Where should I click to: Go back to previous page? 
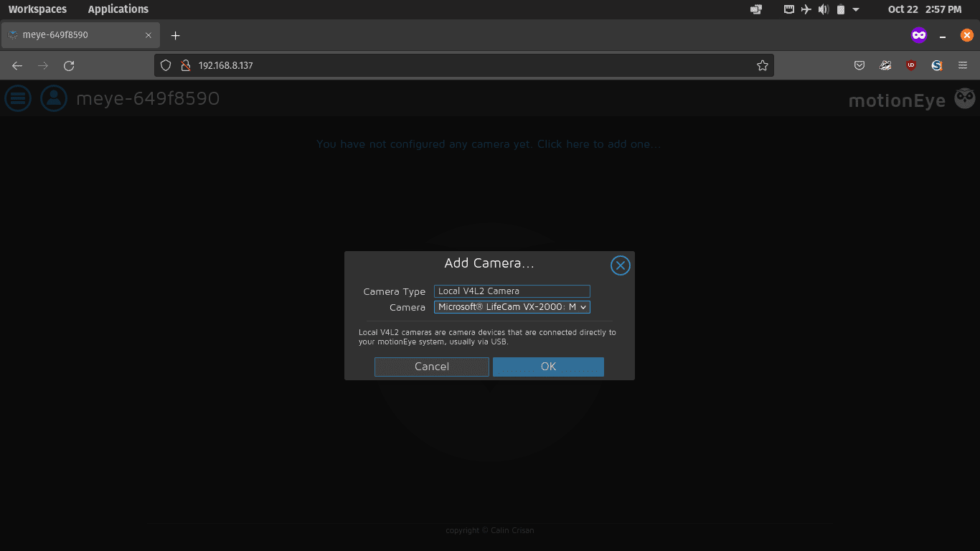click(17, 65)
